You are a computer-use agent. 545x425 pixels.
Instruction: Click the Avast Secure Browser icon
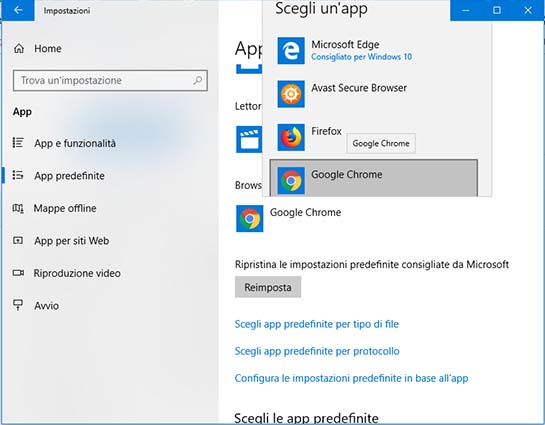pos(291,94)
